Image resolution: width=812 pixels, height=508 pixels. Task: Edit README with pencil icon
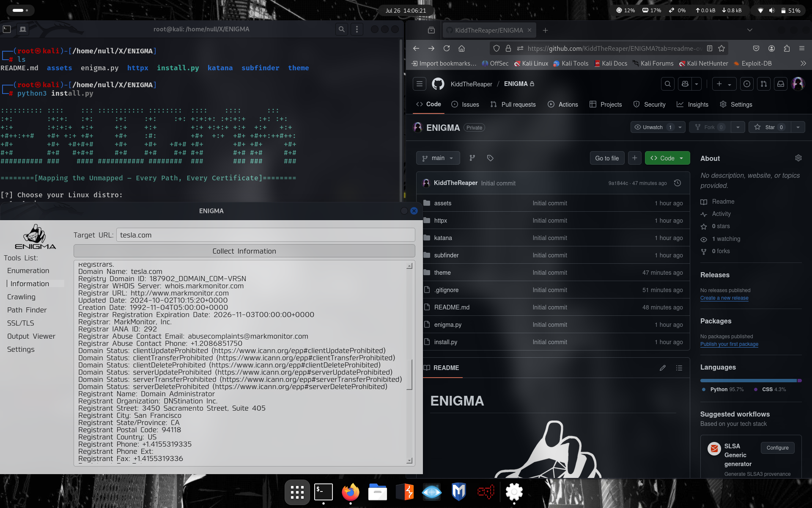tap(663, 368)
